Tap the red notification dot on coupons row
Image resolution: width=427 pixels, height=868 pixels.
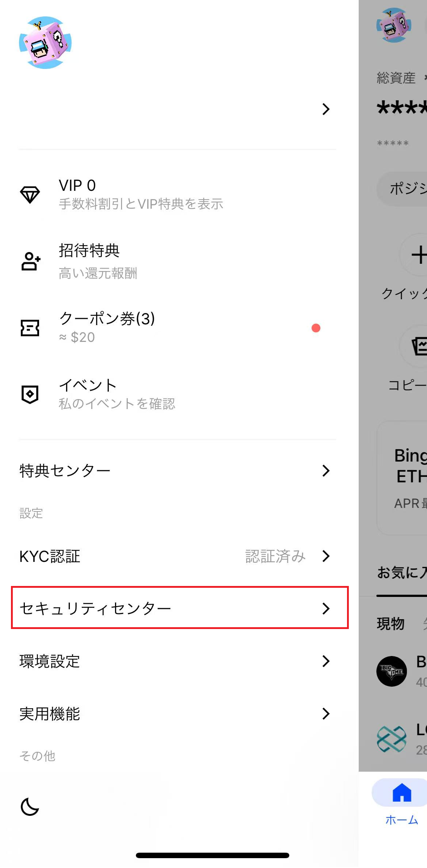click(316, 328)
